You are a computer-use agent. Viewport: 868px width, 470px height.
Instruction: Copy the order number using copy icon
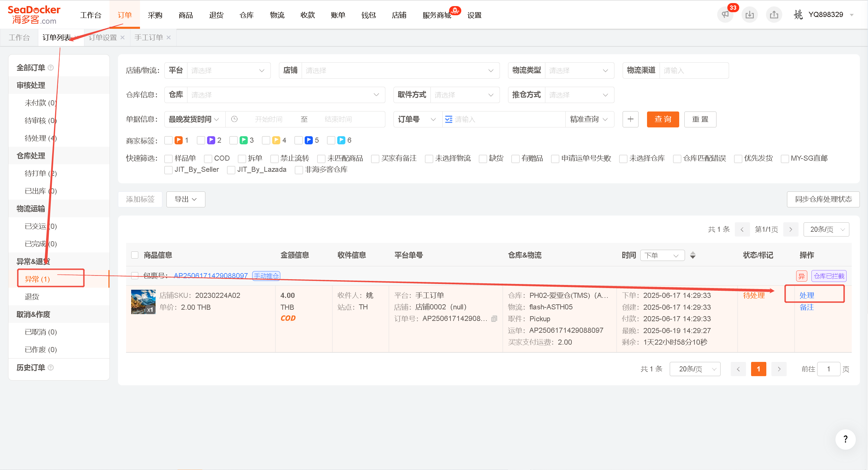tap(494, 319)
